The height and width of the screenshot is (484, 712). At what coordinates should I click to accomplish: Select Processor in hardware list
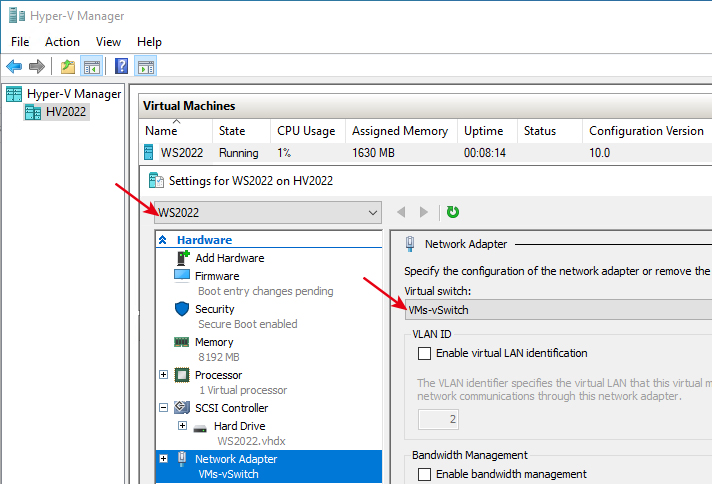click(x=218, y=375)
